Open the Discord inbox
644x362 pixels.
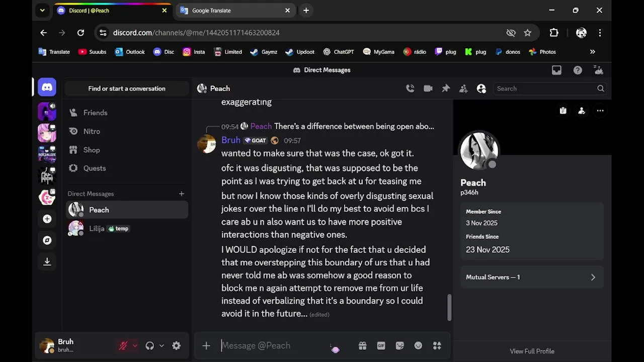coord(556,70)
